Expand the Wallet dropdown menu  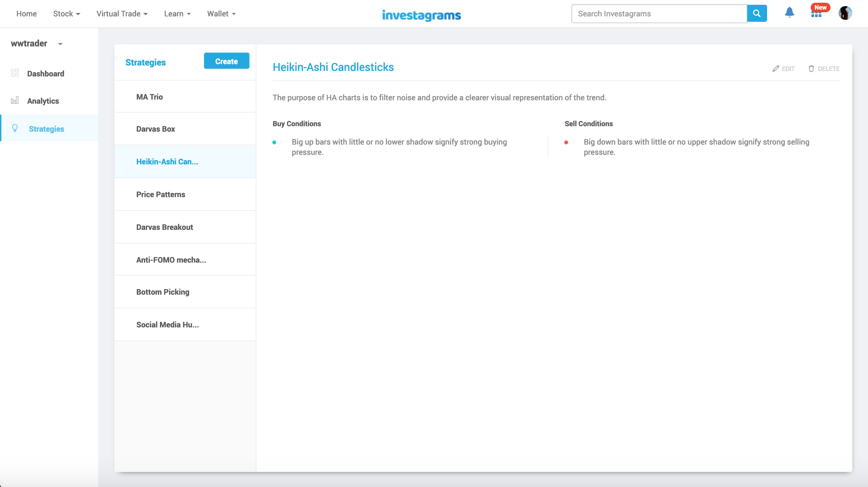tap(222, 14)
